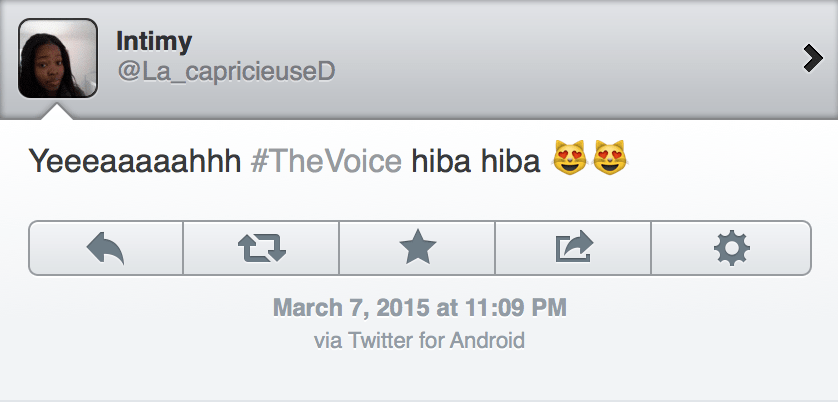Open the via Twitter for Android source link
Screen dimensions: 838x402
[419, 340]
